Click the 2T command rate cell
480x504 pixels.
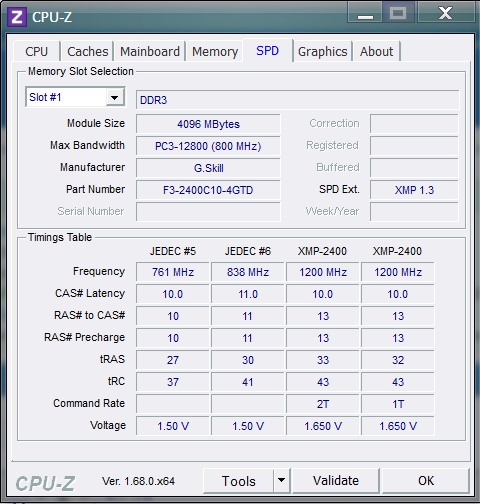323,404
